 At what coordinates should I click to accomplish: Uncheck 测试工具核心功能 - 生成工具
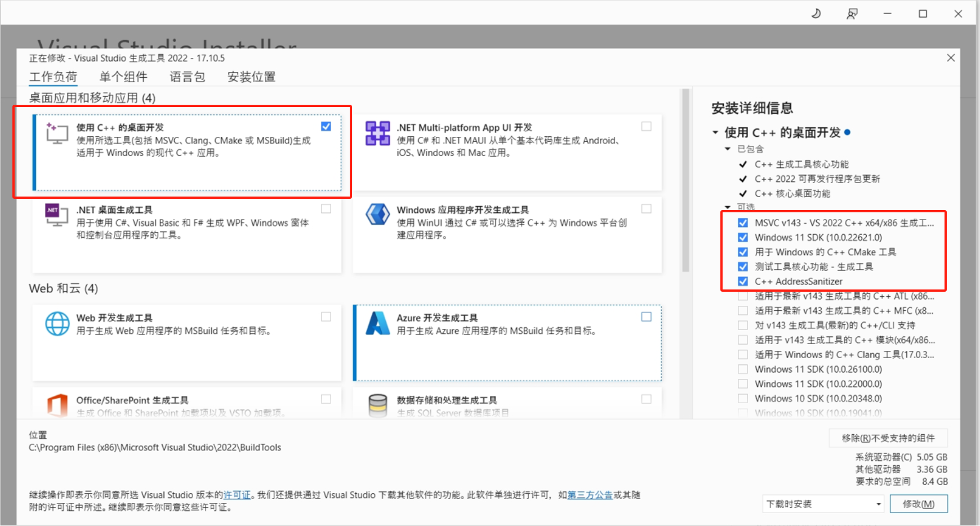click(743, 266)
